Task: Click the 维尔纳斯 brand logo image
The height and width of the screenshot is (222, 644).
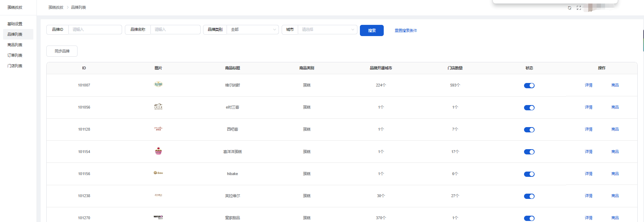Action: tap(158, 84)
